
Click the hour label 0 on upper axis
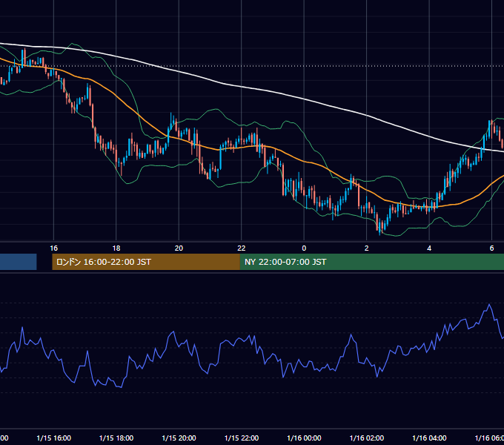304,248
